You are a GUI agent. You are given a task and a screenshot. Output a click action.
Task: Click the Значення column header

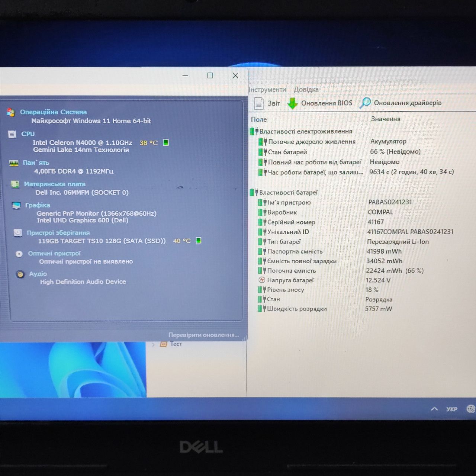click(x=386, y=119)
